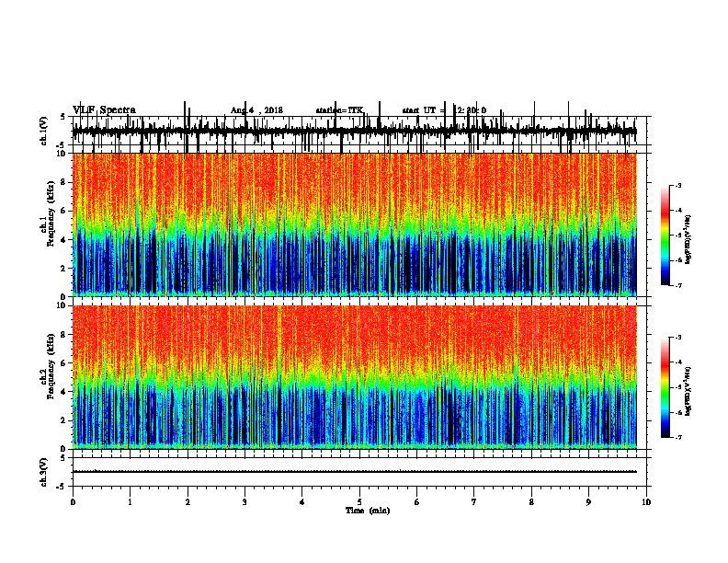Click time axis tick label '9'
The height and width of the screenshot is (563, 728).
click(x=588, y=502)
